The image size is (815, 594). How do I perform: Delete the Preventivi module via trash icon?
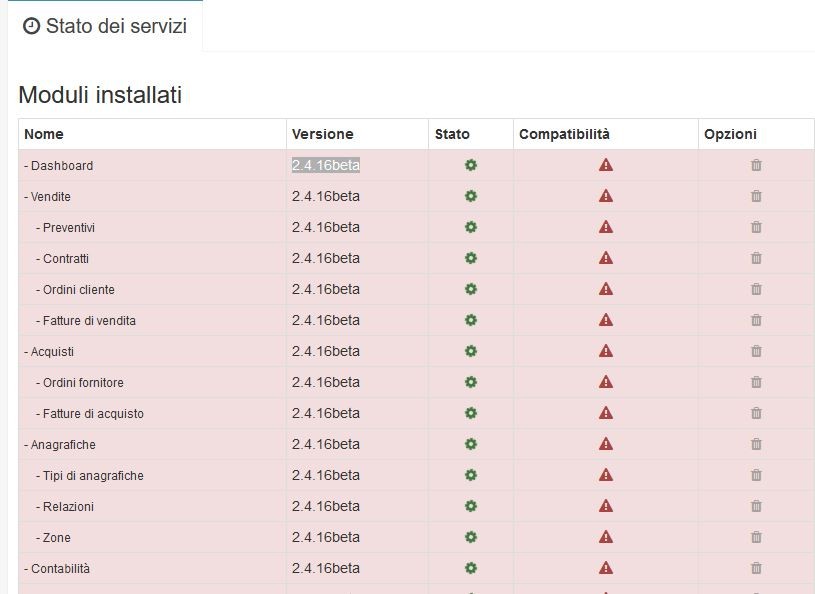(756, 227)
